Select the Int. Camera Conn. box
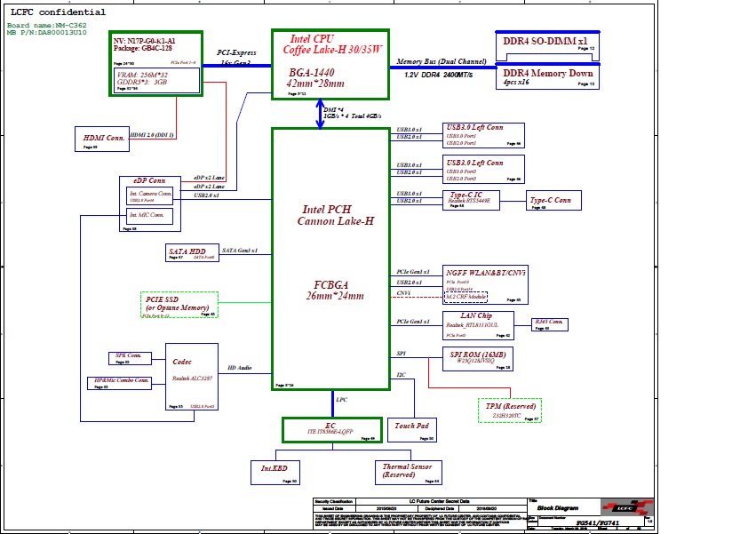The height and width of the screenshot is (534, 756). tap(149, 195)
